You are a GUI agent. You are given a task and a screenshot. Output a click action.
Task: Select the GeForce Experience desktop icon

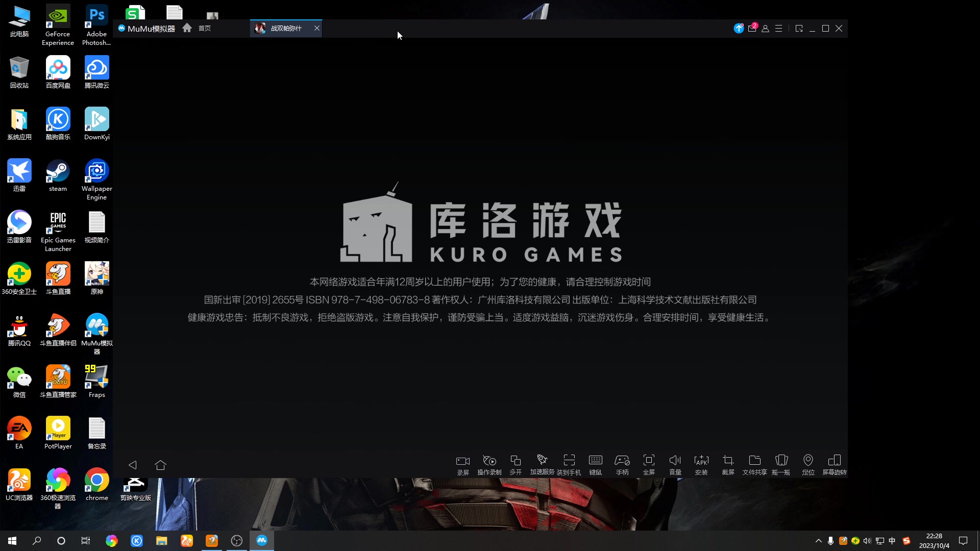coord(58,26)
